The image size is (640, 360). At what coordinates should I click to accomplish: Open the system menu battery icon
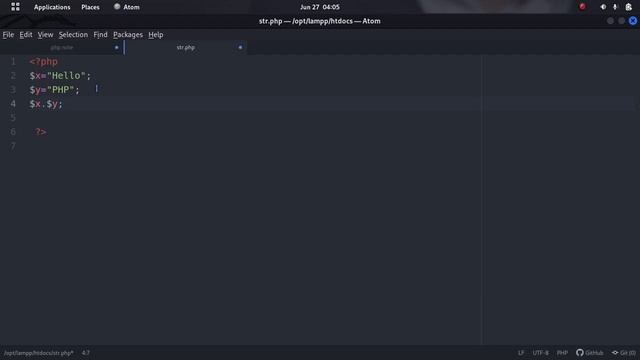point(629,7)
